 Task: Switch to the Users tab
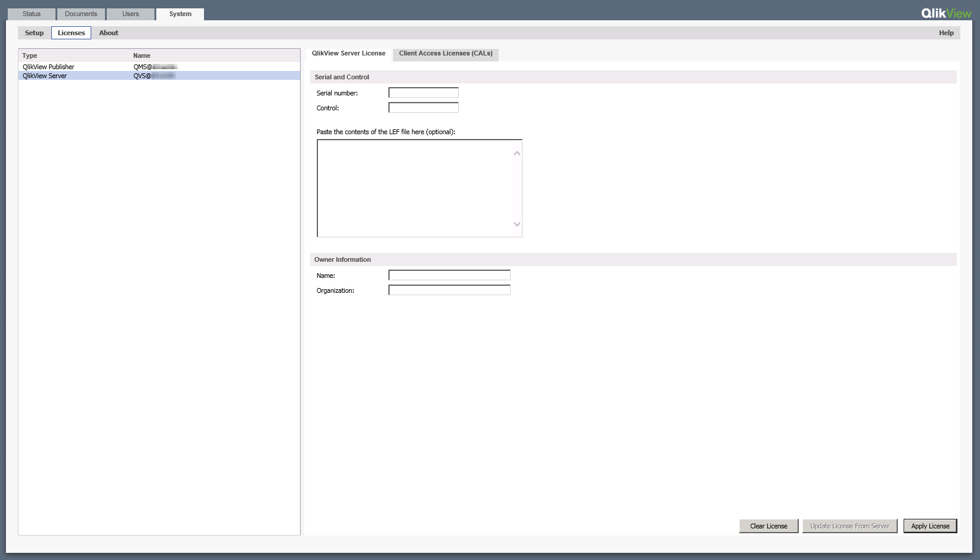[130, 14]
